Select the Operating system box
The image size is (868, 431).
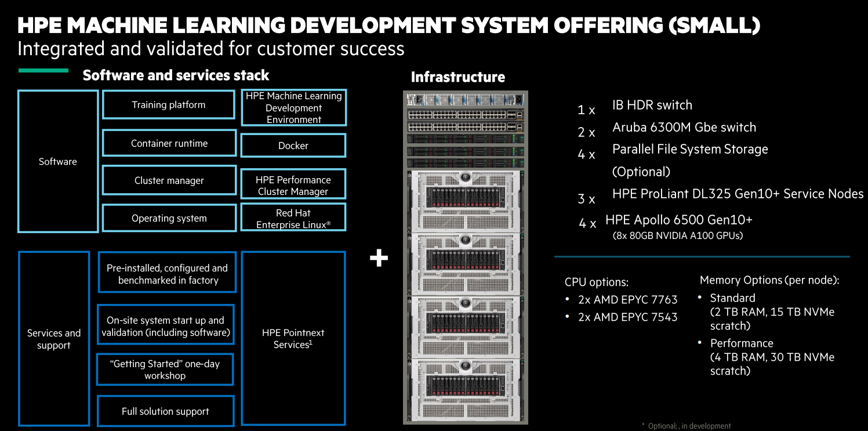pyautogui.click(x=169, y=218)
